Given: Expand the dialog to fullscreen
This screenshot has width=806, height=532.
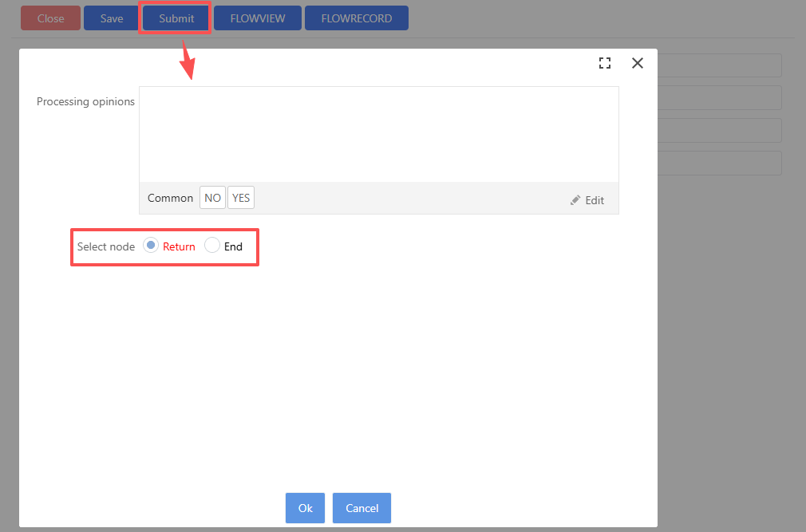Looking at the screenshot, I should (604, 64).
